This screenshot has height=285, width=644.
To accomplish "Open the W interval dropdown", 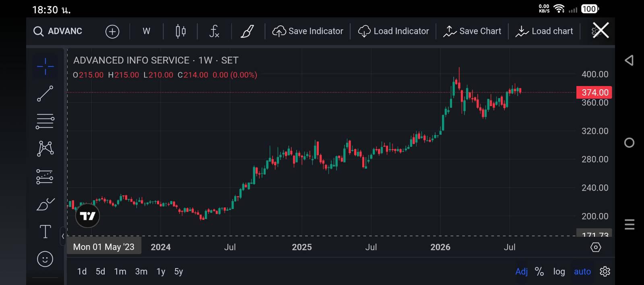I will point(147,31).
